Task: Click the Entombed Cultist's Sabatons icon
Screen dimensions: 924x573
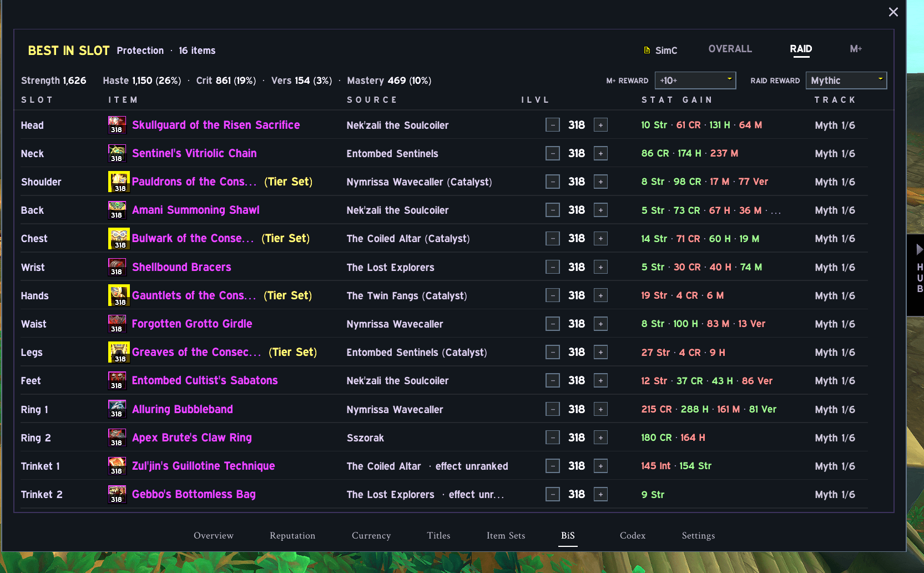Action: (x=117, y=380)
